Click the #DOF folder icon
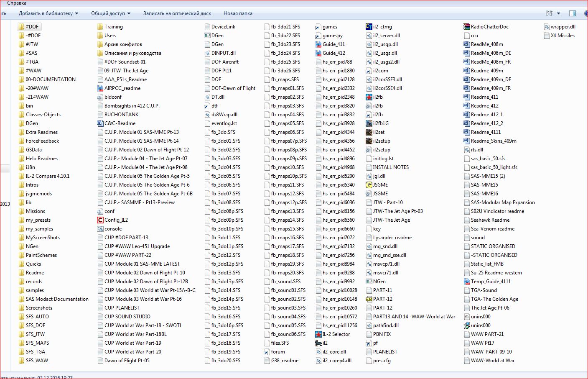The width and height of the screenshot is (588, 379). [x=21, y=27]
